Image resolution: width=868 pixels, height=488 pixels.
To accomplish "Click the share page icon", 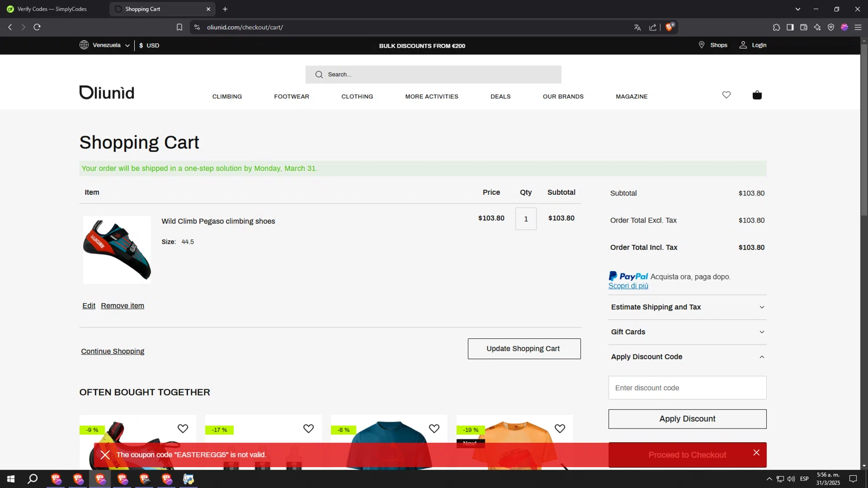I will pos(653,27).
